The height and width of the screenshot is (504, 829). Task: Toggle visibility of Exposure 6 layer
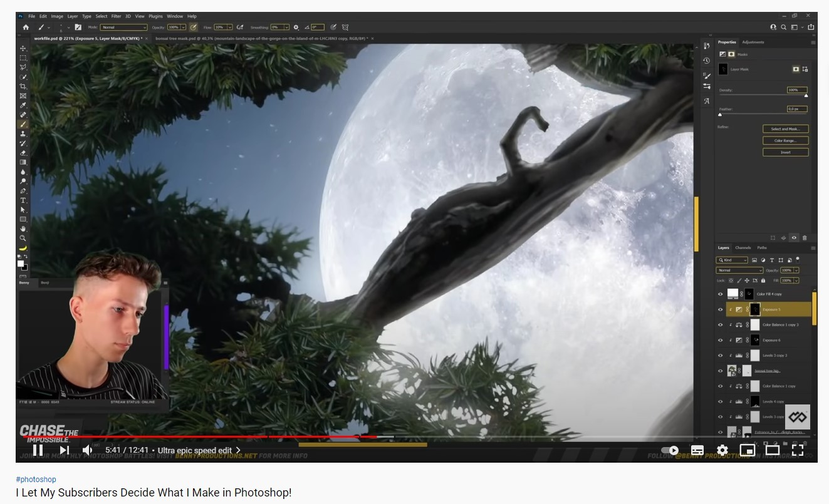(720, 340)
